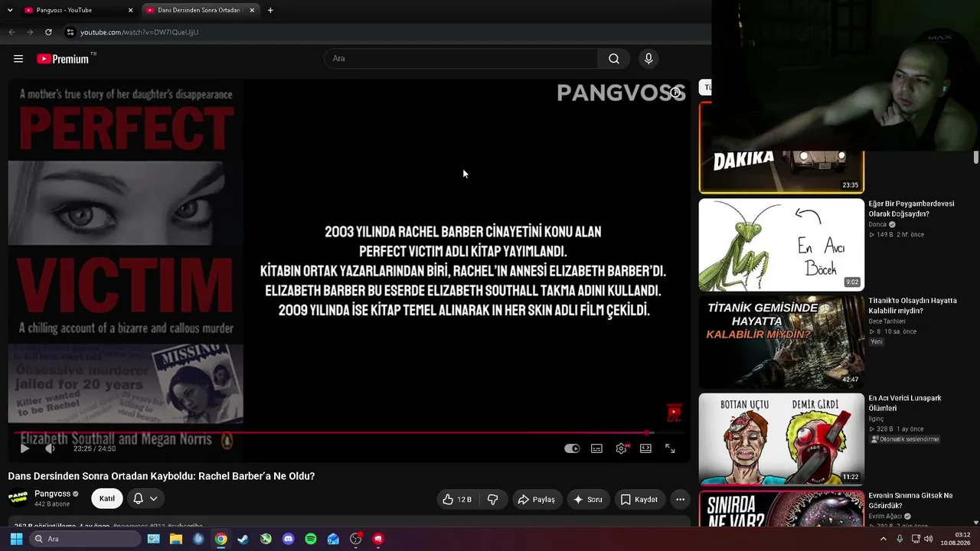This screenshot has height=551, width=980.
Task: Go back in browser history
Action: pyautogui.click(x=11, y=32)
